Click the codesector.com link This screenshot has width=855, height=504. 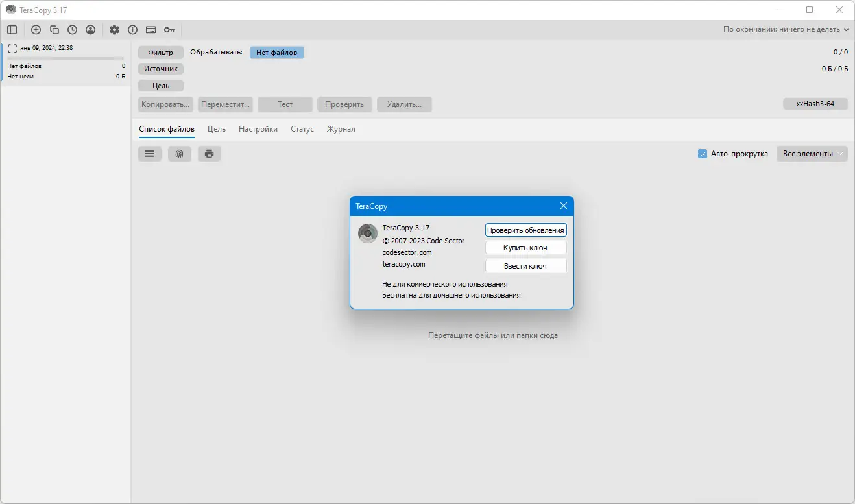click(407, 252)
